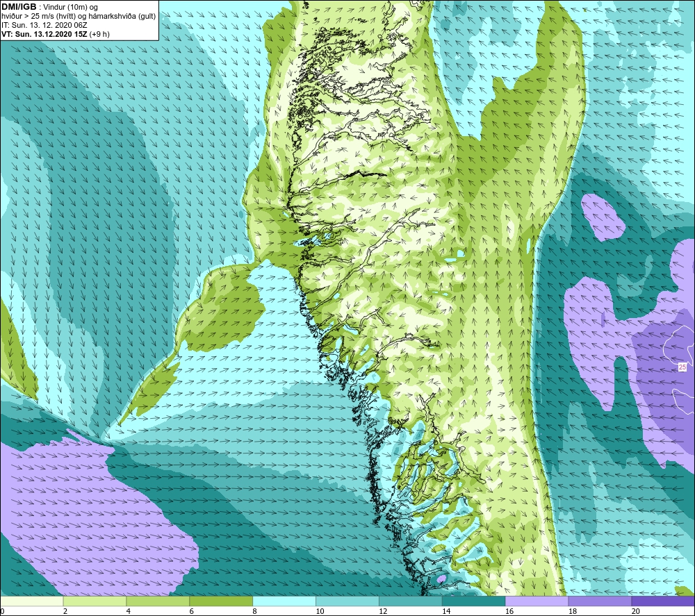The width and height of the screenshot is (695, 616).
Task: Click the legend swatch between 8 and 10
Action: 284,601
